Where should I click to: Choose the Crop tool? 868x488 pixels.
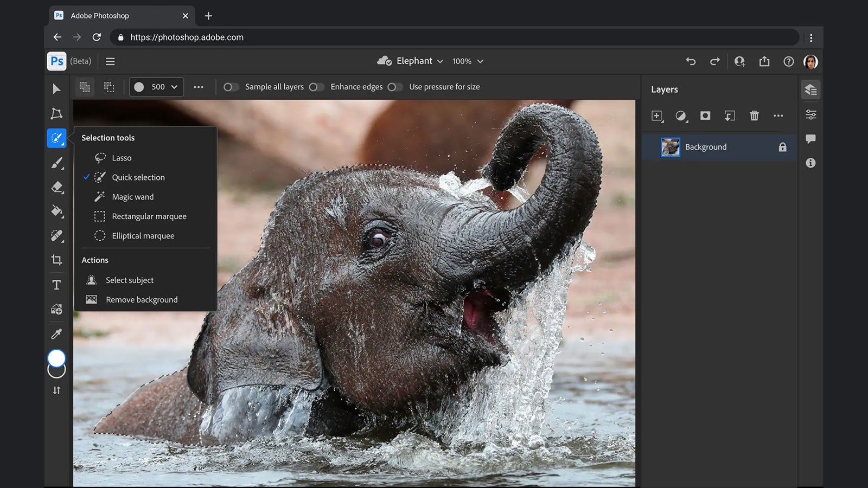[x=56, y=260]
